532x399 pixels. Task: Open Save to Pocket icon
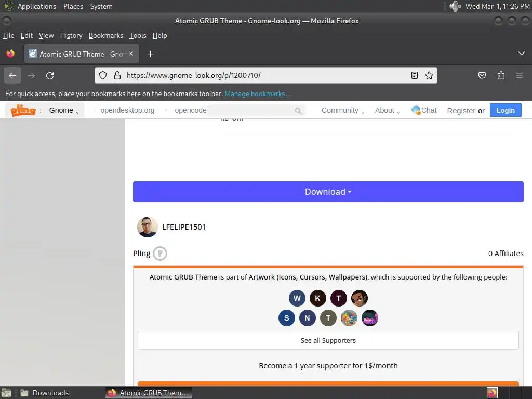(x=482, y=75)
